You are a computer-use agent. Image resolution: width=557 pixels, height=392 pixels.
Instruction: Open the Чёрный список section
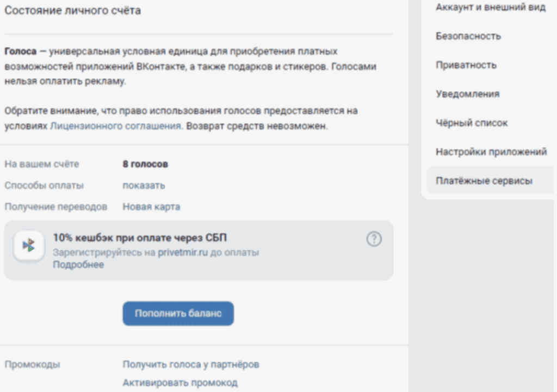point(471,123)
